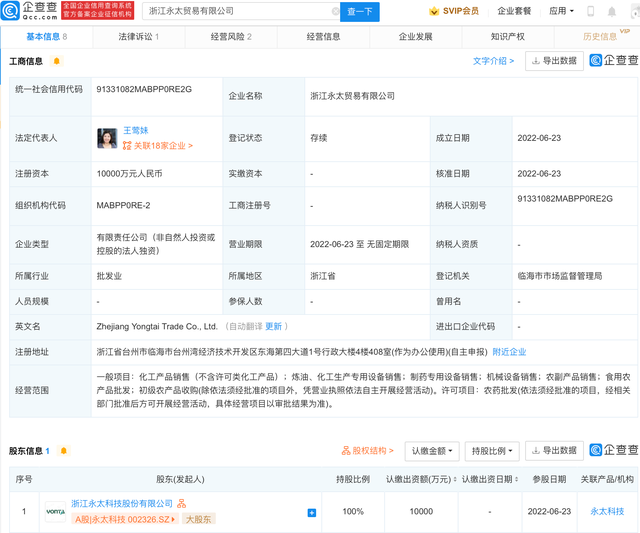The height and width of the screenshot is (533, 640).
Task: Open the 附近企业 link
Action: (x=509, y=352)
